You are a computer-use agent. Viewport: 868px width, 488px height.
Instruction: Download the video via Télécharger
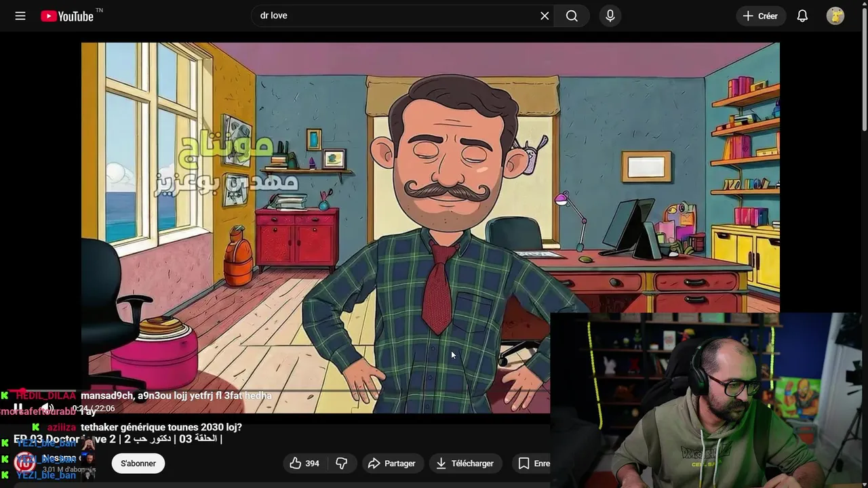[465, 464]
